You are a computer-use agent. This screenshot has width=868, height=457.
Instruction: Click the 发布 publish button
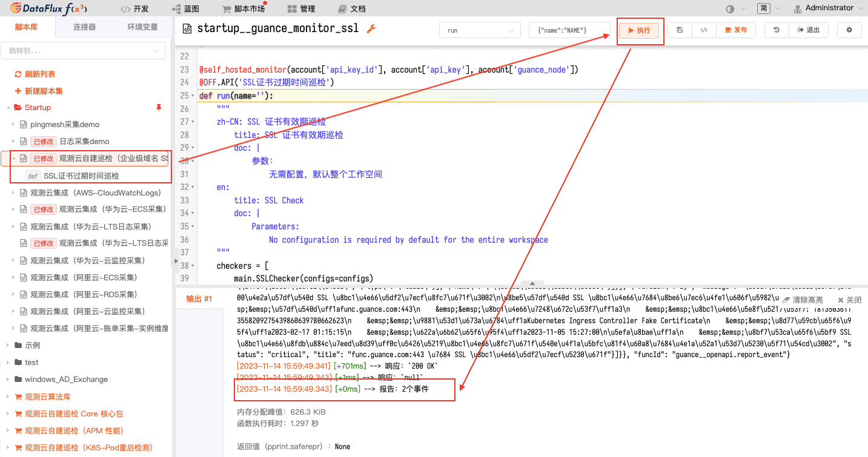click(x=735, y=29)
